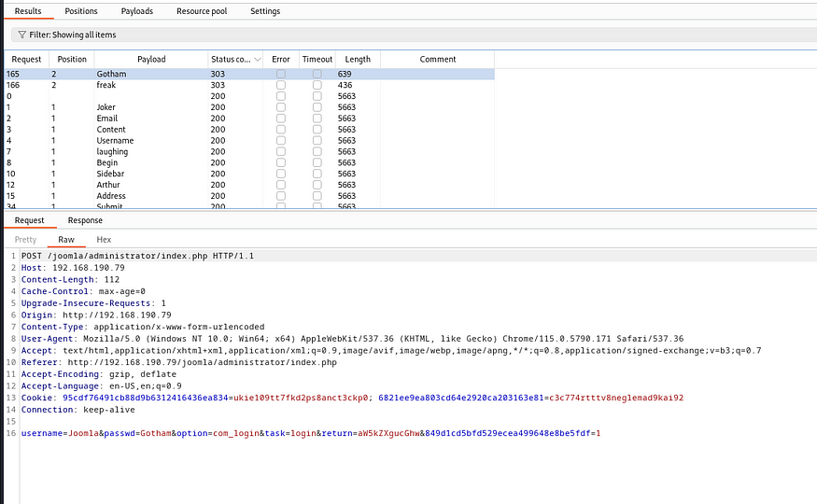Click the Referer header line
Screen dimensions: 817x504
point(178,362)
